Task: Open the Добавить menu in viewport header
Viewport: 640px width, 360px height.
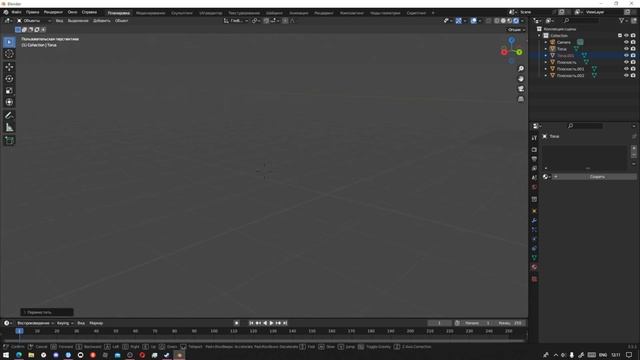Action: [102, 21]
